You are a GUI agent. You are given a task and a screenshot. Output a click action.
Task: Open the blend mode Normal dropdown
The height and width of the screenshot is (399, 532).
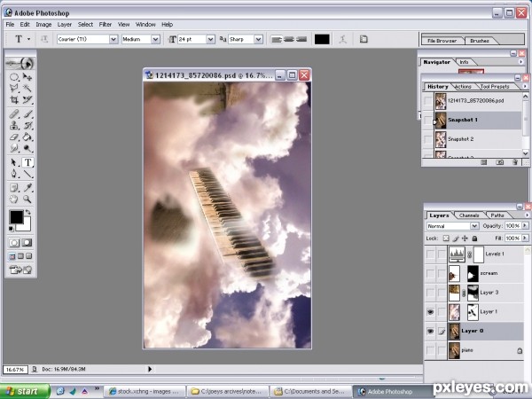pyautogui.click(x=474, y=226)
